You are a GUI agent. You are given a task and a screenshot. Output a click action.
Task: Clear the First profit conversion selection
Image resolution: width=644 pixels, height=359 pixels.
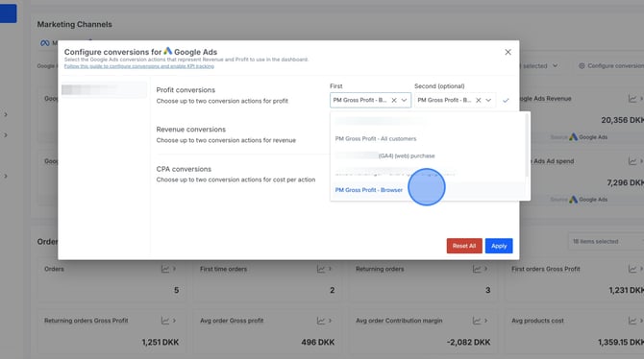[x=394, y=100]
